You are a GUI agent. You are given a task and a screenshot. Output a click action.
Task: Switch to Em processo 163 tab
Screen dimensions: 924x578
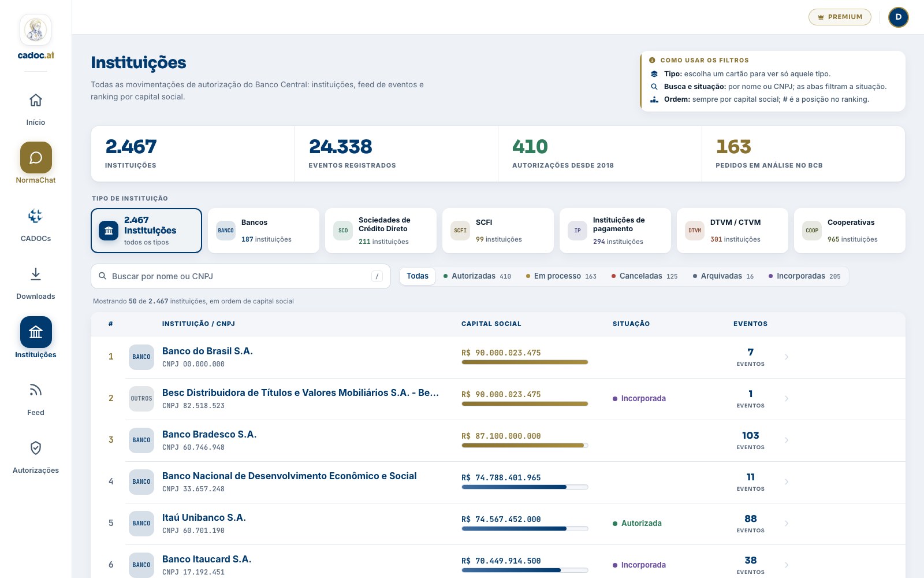561,276
